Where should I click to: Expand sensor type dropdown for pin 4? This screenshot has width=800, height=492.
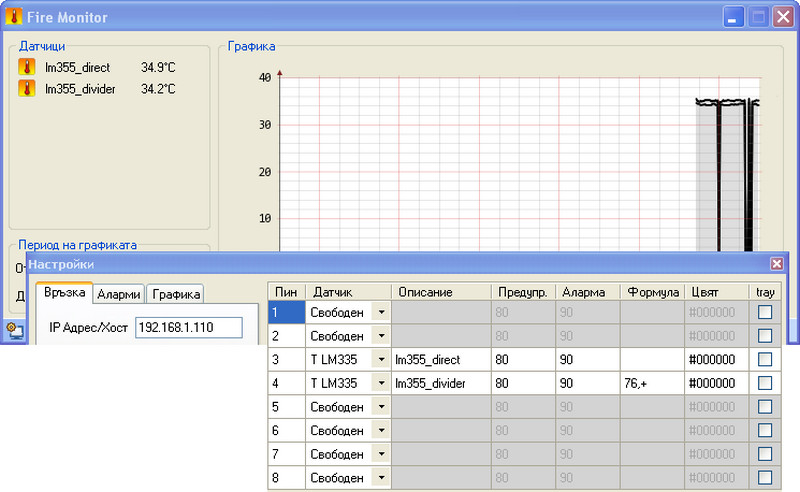coord(381,383)
